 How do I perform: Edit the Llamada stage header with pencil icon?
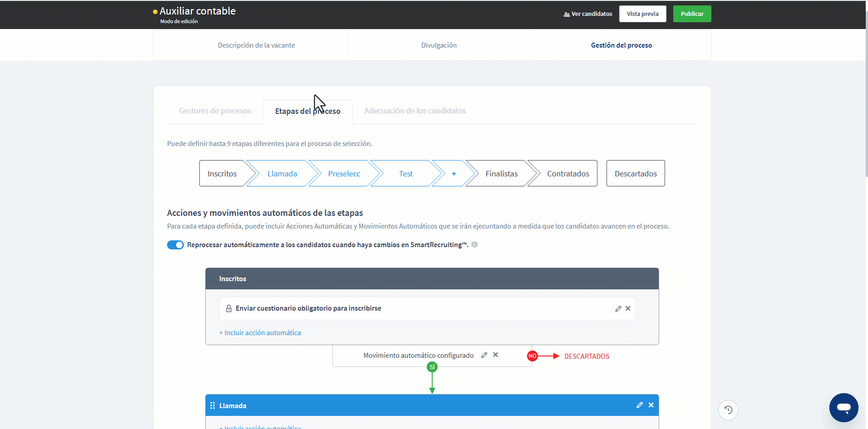(640, 405)
